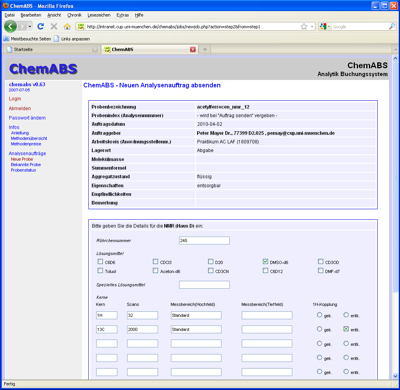Switch to the Startseite tab

point(53,49)
